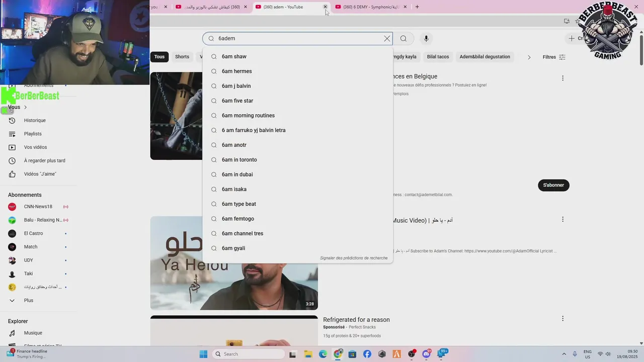Open the Ya Helou video thumbnail
The height and width of the screenshot is (362, 644).
pos(234,263)
